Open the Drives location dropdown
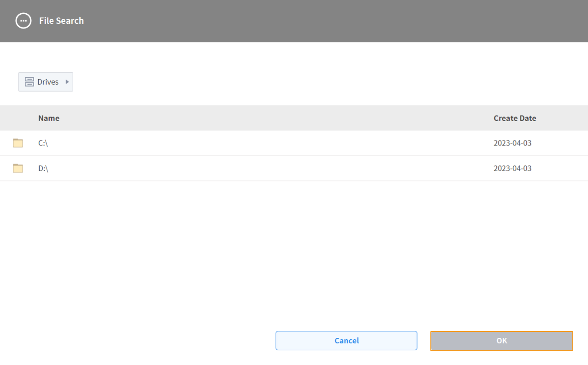Screen dimensions: 588x365 46,81
